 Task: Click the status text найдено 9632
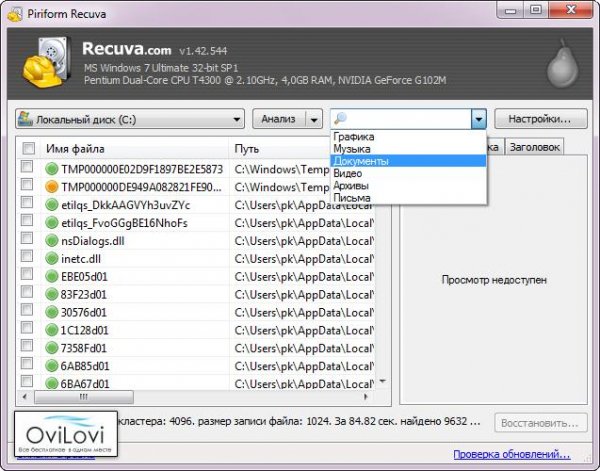pos(436,421)
